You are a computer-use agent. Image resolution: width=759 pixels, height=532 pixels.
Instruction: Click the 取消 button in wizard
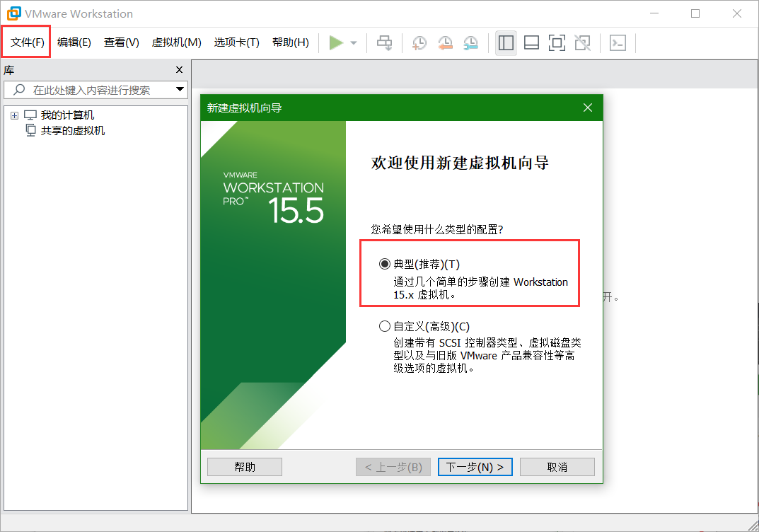[x=557, y=467]
